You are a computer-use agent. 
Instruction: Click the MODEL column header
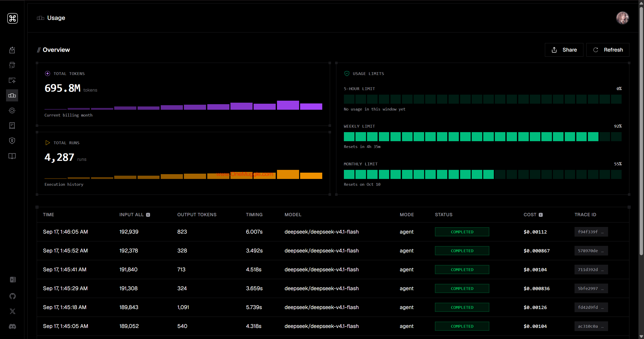[x=293, y=215]
